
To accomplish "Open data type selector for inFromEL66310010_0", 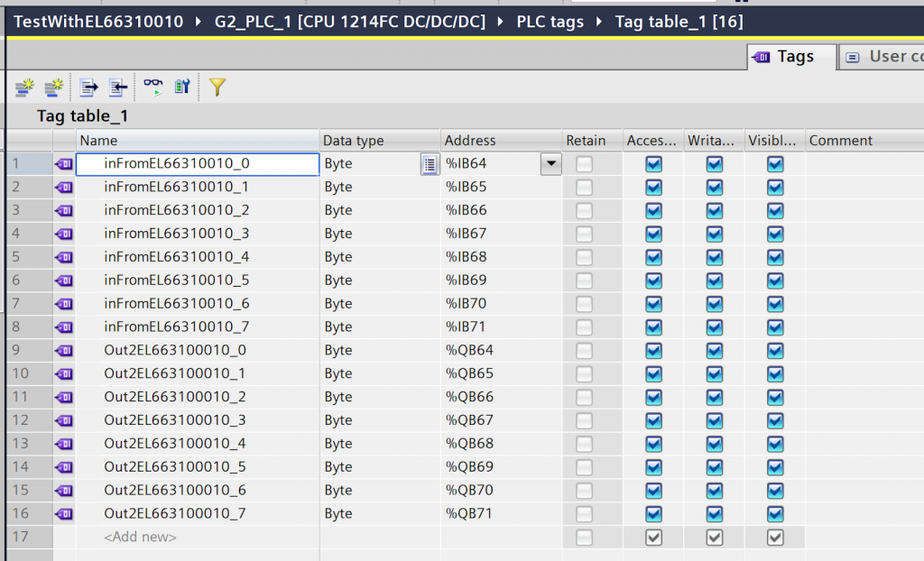I will [x=430, y=164].
